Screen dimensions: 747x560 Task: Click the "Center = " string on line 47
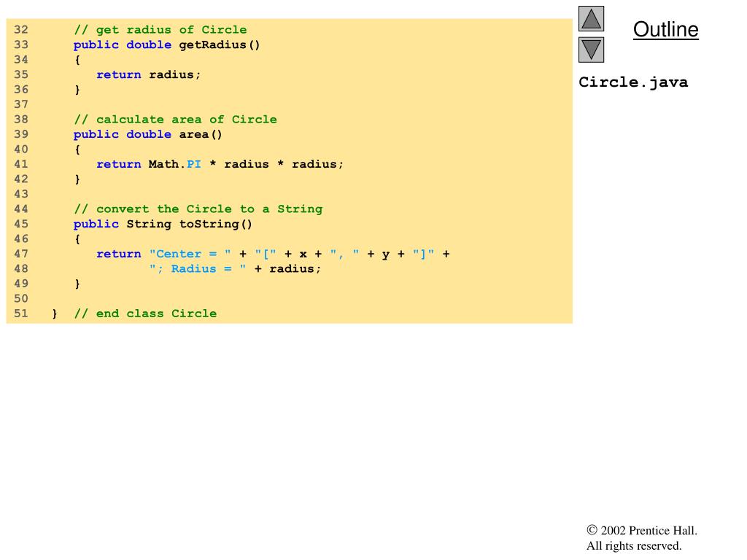pos(190,254)
